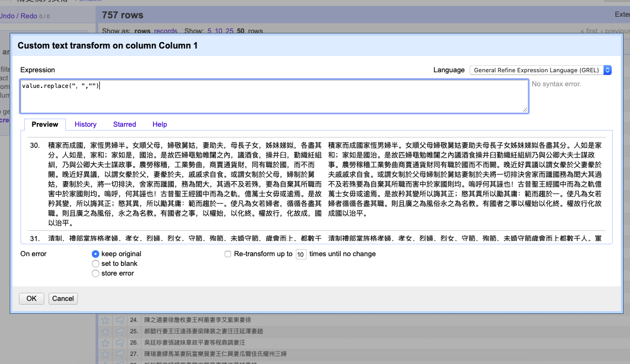Click the star icon for row 26
The height and width of the screenshot is (364, 630).
coord(105,342)
